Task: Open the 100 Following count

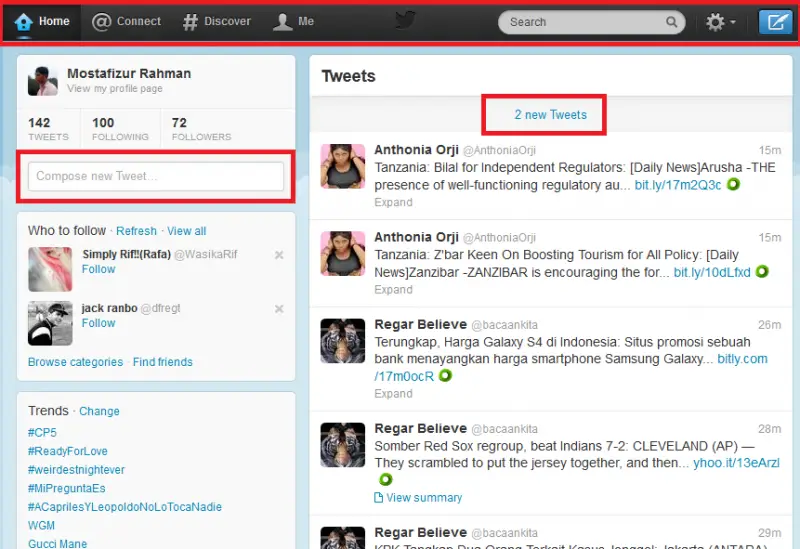Action: pyautogui.click(x=120, y=129)
